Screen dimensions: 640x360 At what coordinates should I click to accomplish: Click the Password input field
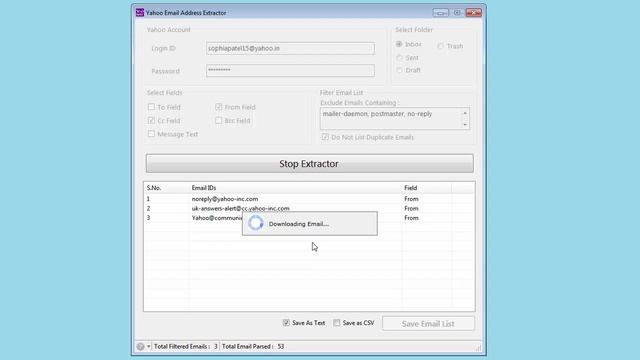(290, 70)
